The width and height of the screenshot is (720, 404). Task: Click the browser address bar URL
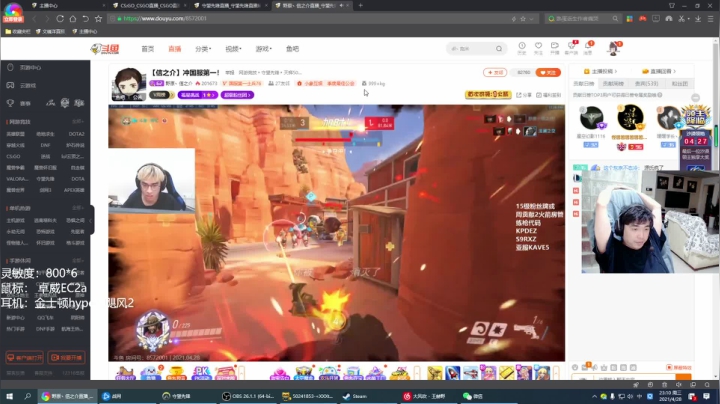[165, 19]
